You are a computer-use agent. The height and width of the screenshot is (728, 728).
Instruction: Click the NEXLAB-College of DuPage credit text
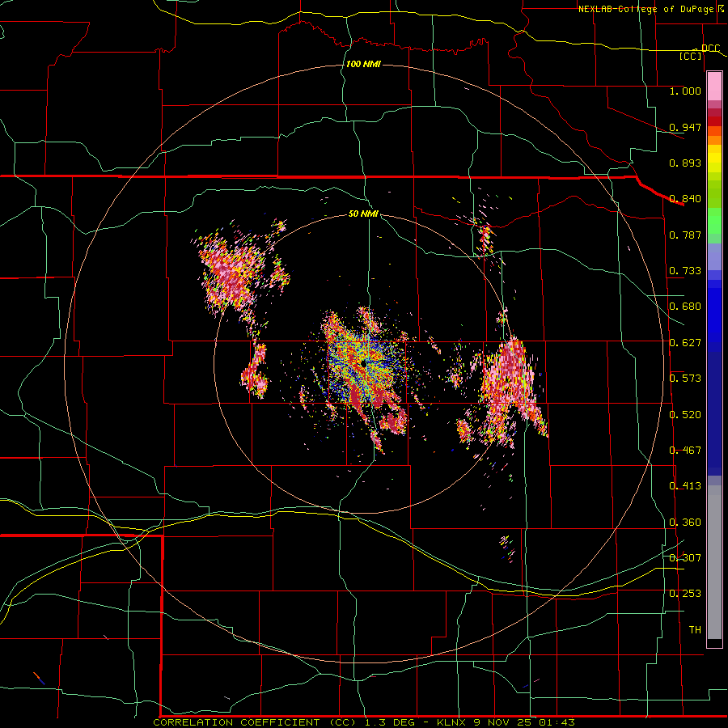(645, 9)
